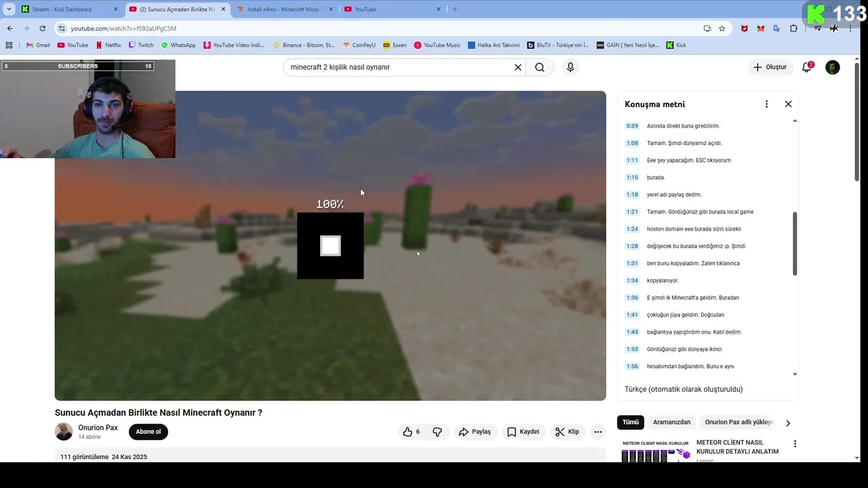Jump to transcript timestamp 1:56
The width and height of the screenshot is (868, 488).
(x=632, y=367)
